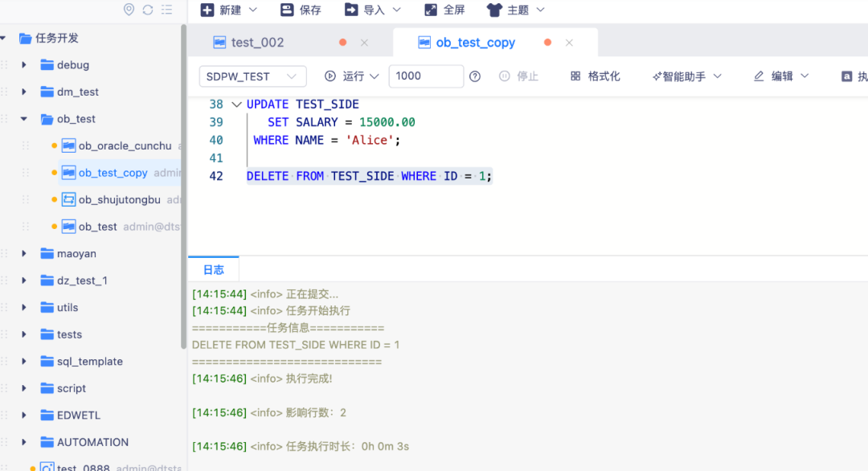Click the 停止 button label

click(527, 76)
